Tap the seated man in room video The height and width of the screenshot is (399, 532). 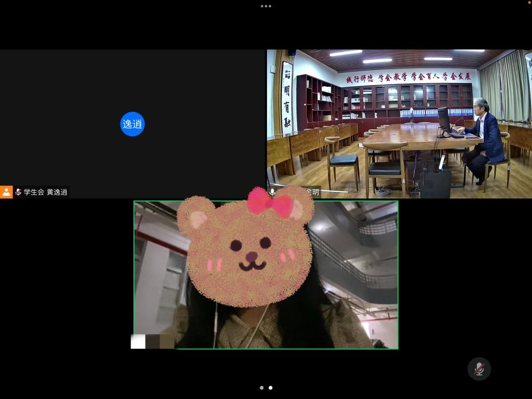click(484, 138)
